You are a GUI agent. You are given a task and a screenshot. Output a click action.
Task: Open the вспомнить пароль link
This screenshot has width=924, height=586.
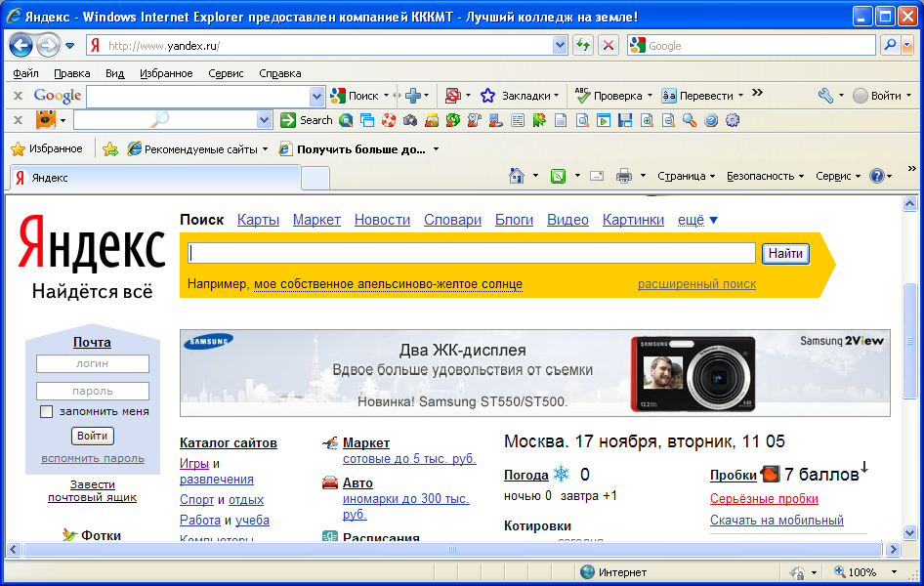pos(93,458)
